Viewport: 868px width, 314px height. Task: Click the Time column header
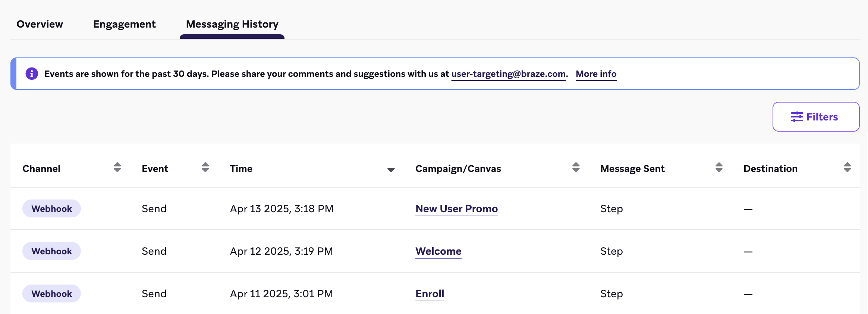coord(241,169)
